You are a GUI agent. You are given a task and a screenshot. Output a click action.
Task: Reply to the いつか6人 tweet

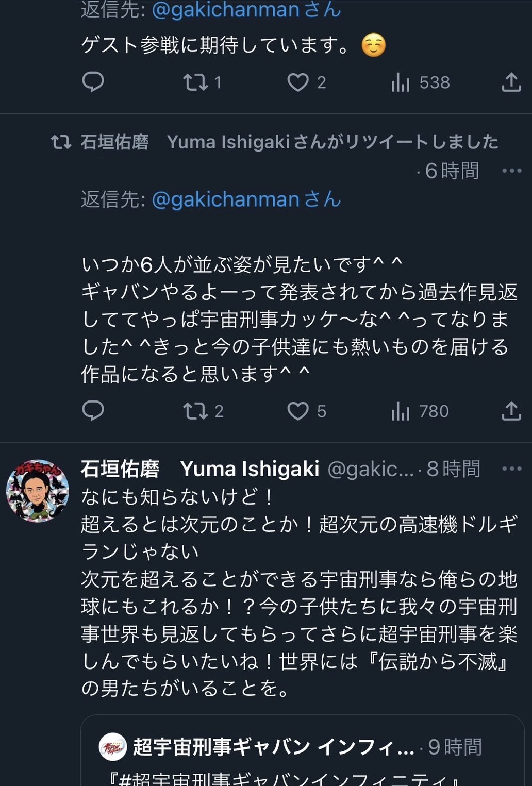[x=93, y=411]
